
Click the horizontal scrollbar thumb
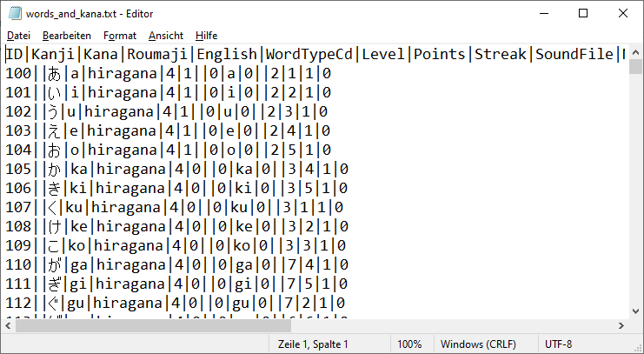pos(153,325)
